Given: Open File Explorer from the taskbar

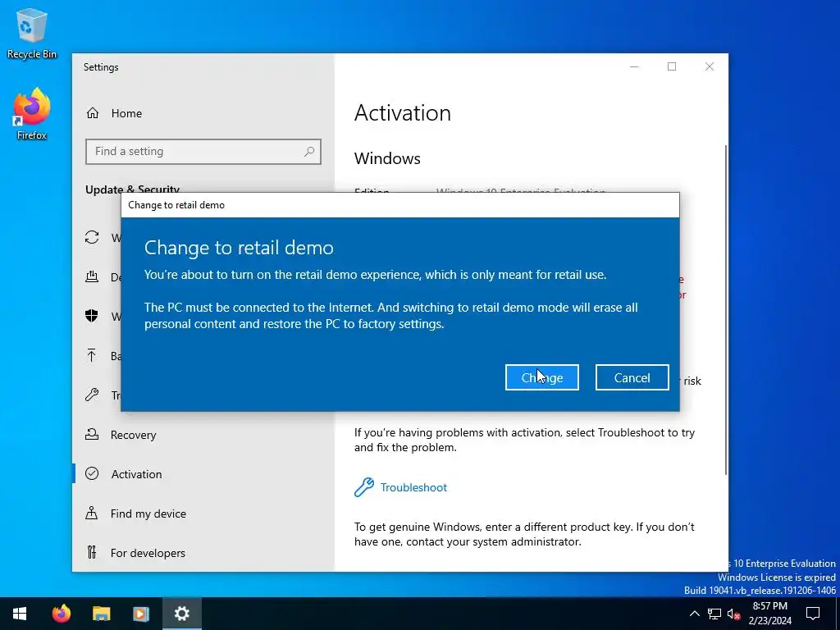Looking at the screenshot, I should (x=101, y=614).
